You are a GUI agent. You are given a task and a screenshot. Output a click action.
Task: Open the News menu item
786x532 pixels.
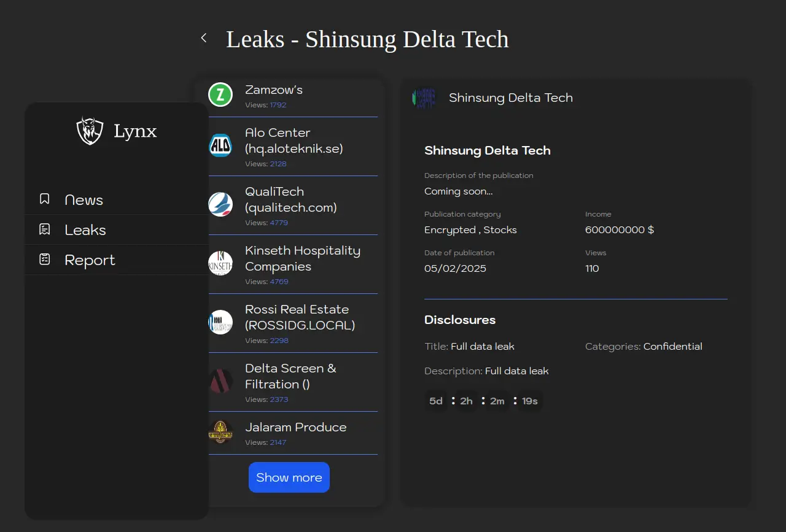(84, 200)
